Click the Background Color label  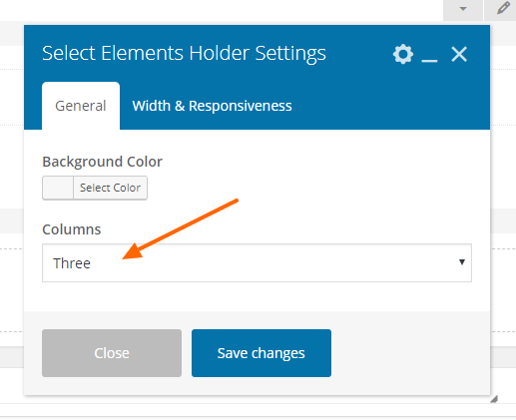(102, 162)
